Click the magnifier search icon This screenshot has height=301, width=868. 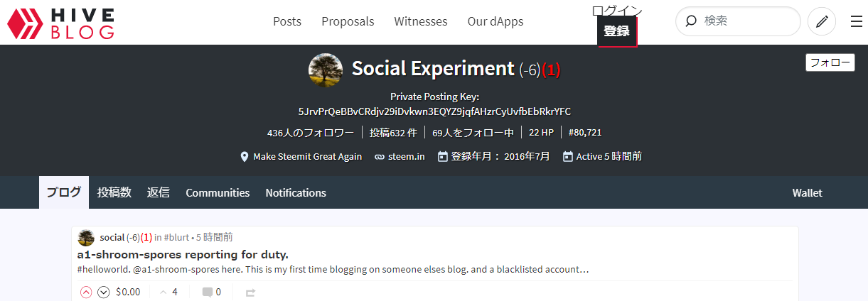(x=690, y=21)
